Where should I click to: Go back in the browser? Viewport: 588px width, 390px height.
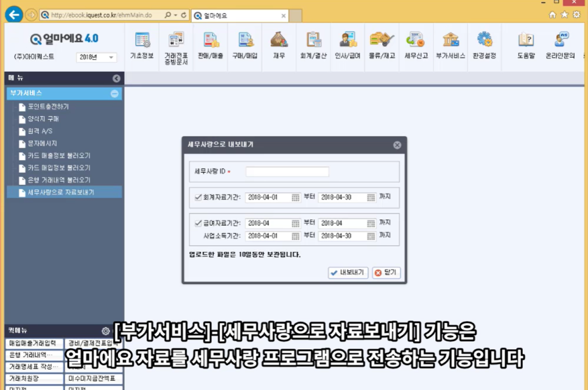pyautogui.click(x=14, y=15)
